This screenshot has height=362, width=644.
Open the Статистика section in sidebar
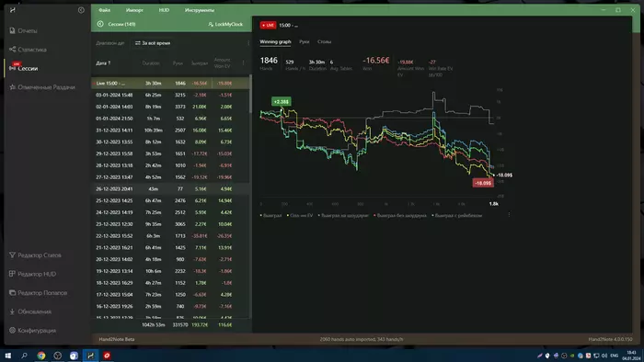point(28,50)
